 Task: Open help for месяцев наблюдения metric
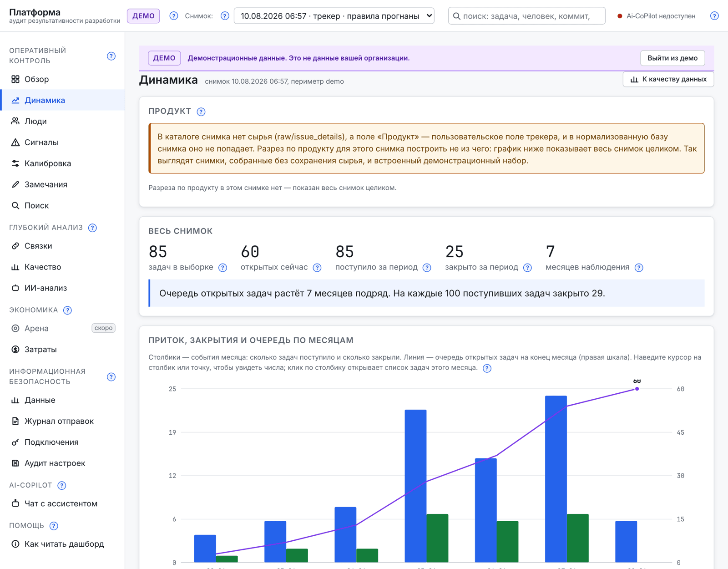[639, 268]
